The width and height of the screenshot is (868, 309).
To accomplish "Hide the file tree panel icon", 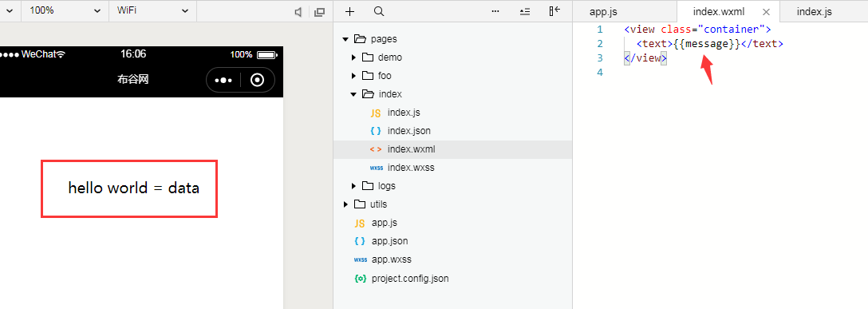I will pyautogui.click(x=554, y=11).
